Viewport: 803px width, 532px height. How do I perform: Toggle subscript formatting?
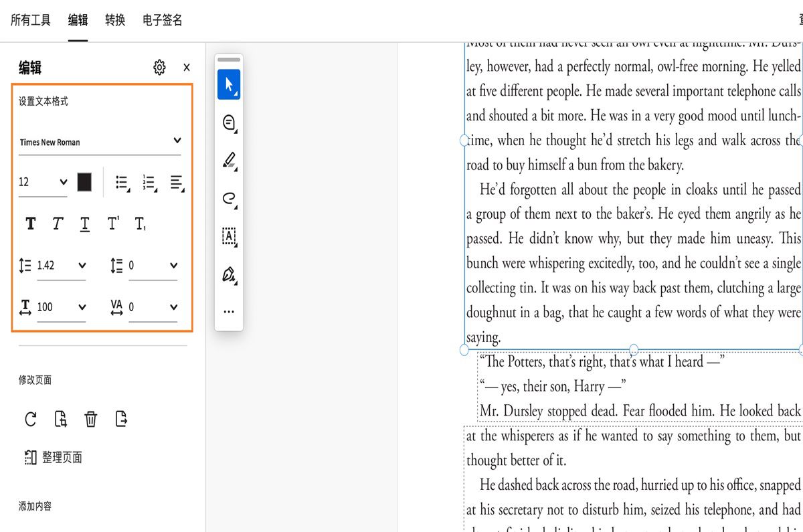(140, 224)
